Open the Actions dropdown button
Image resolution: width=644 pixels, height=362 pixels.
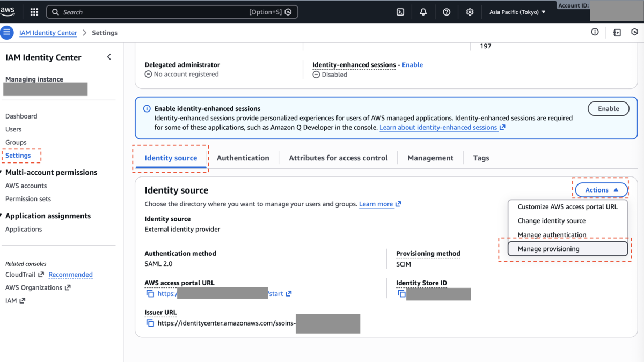[601, 190]
